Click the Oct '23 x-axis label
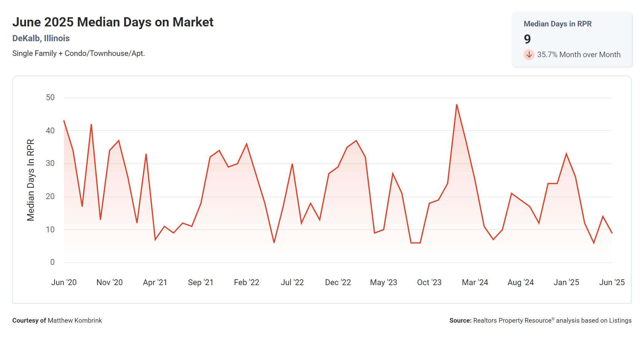 point(429,282)
